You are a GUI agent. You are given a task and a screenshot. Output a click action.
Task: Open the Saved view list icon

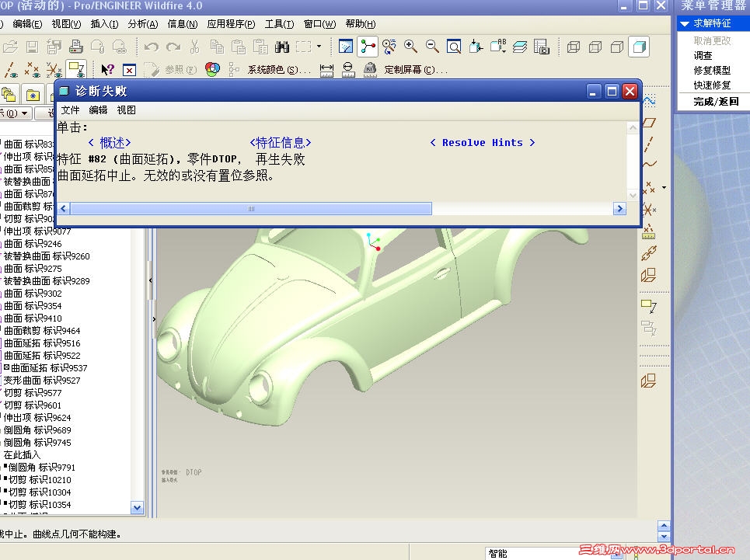click(x=498, y=47)
